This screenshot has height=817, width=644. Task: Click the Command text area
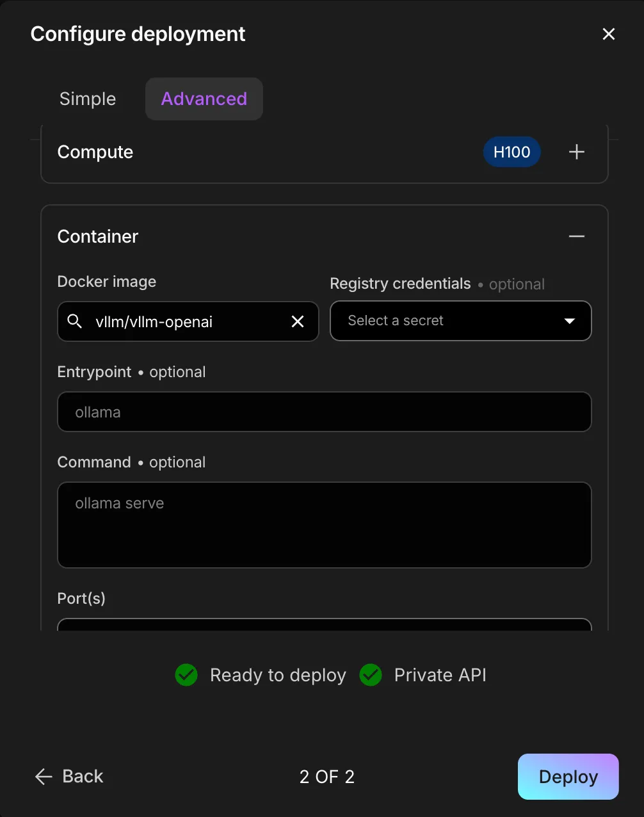coord(325,525)
